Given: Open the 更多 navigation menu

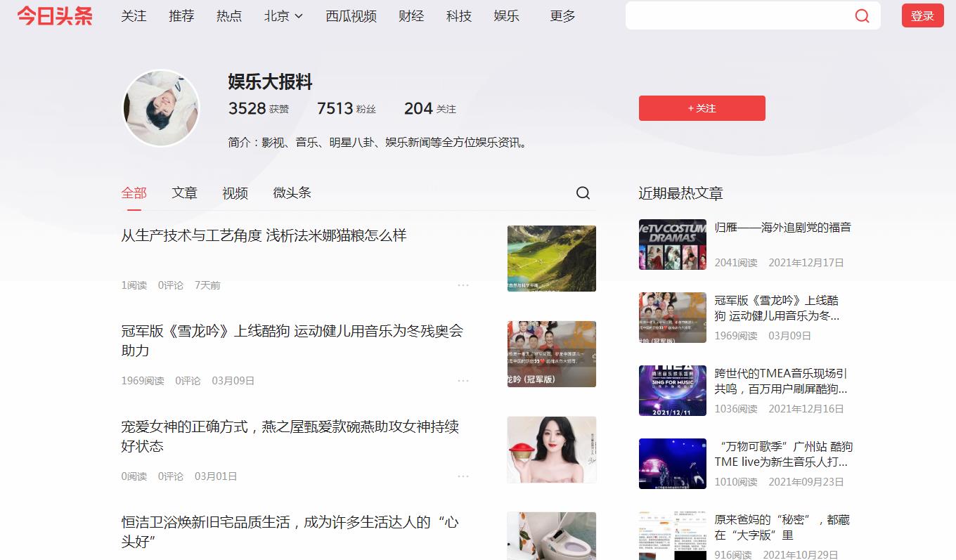Looking at the screenshot, I should point(562,15).
